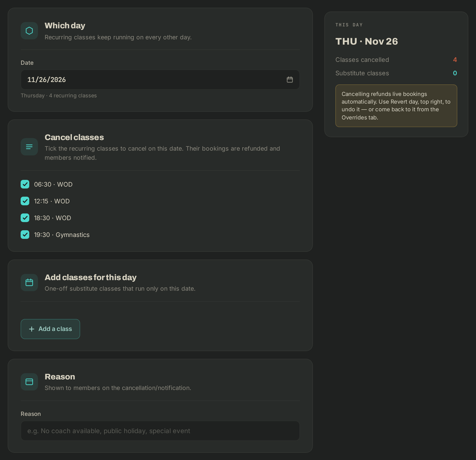Viewport: 476px width, 460px height.
Task: Click the Add classes for this day heading
Action: pos(90,277)
